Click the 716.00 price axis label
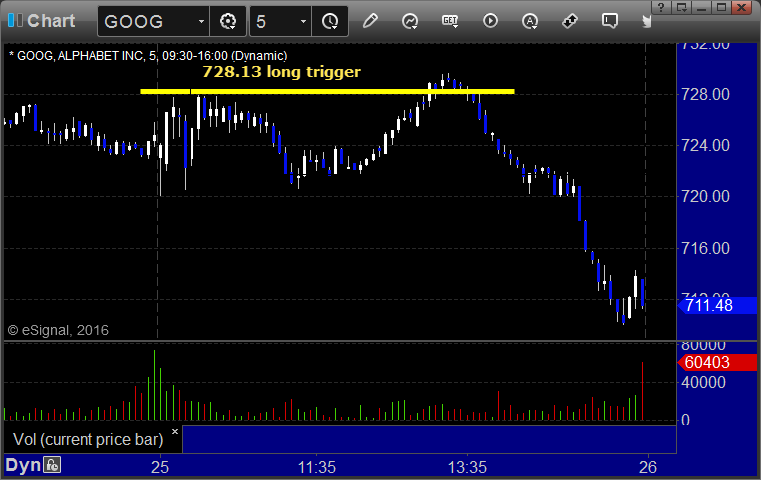 click(705, 248)
